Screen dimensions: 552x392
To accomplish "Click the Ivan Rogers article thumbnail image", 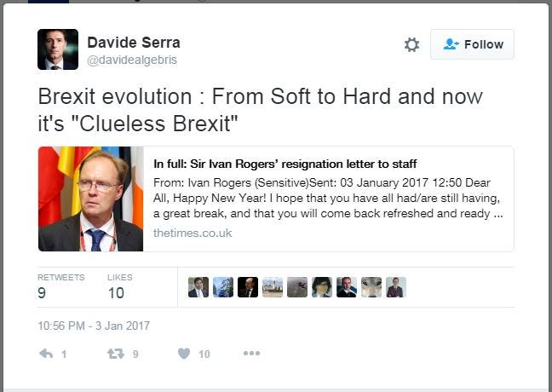I will click(x=90, y=199).
